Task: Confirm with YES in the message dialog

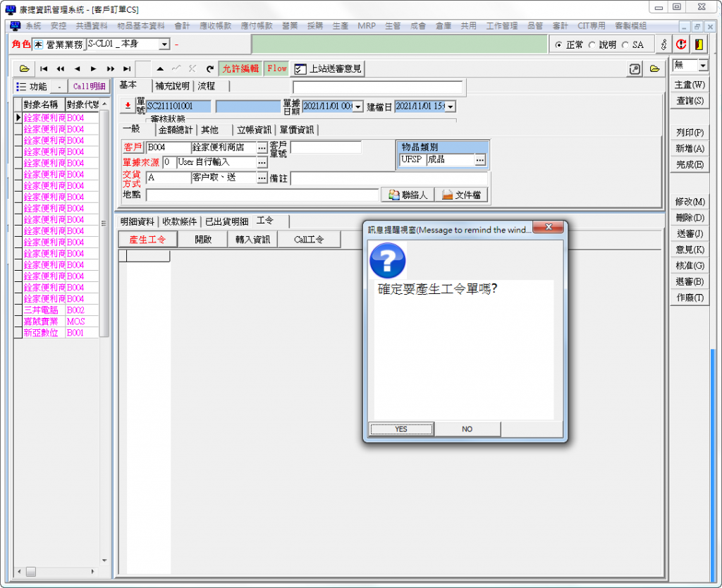Action: click(400, 429)
